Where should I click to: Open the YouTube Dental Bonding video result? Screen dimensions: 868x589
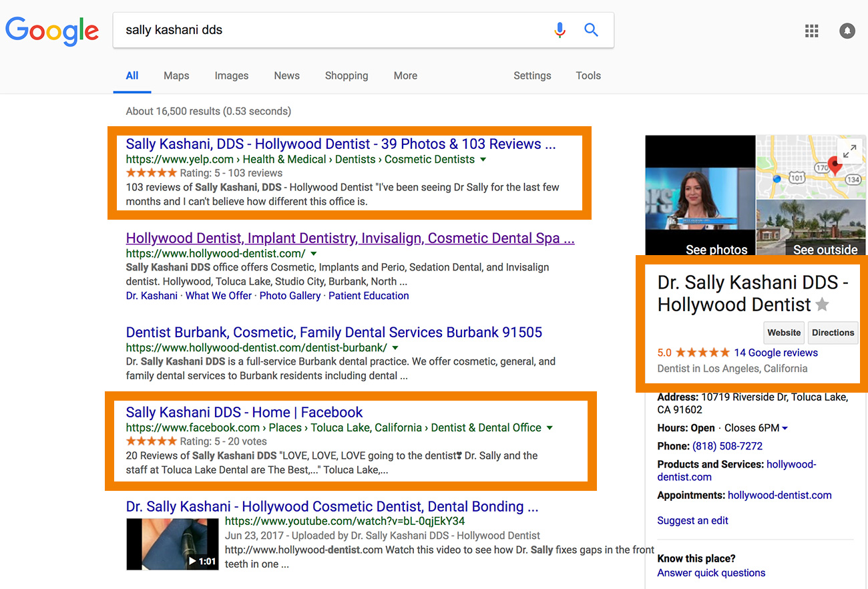tap(332, 506)
